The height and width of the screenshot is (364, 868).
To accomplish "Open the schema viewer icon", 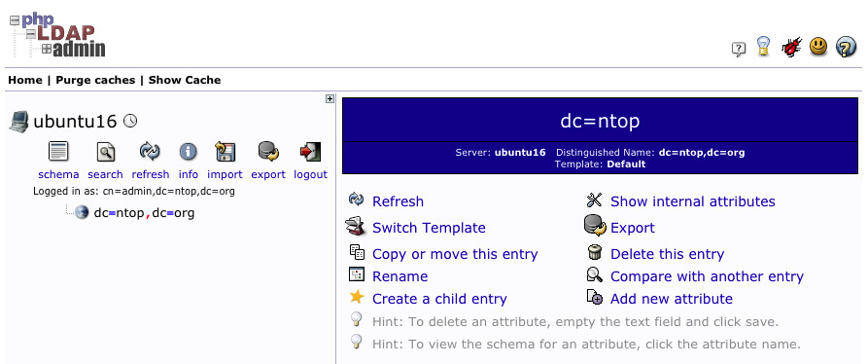I will coord(58,152).
